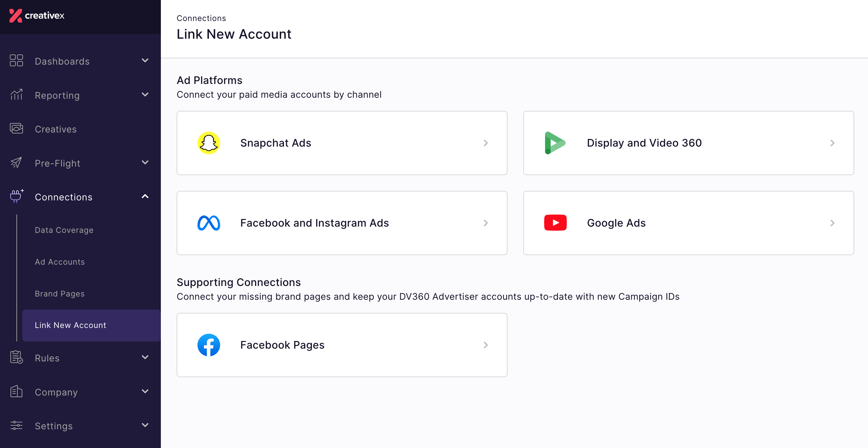Click the creativex logo

[x=37, y=15]
